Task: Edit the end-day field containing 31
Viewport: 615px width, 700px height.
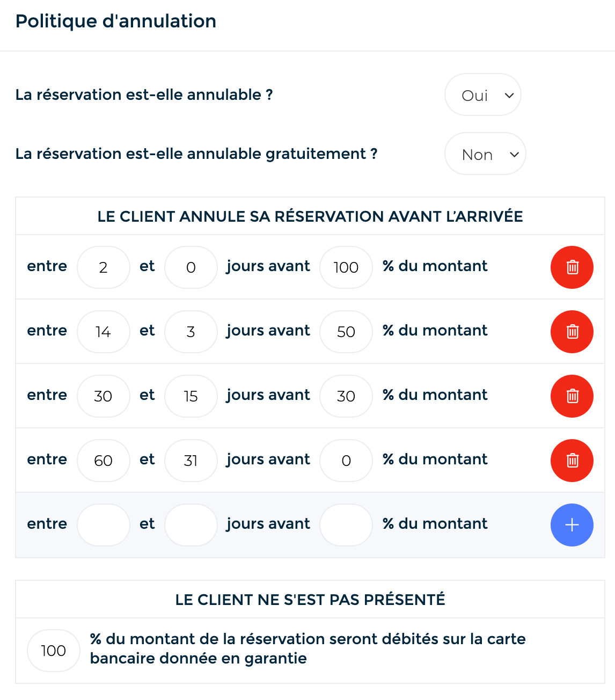Action: point(191,461)
